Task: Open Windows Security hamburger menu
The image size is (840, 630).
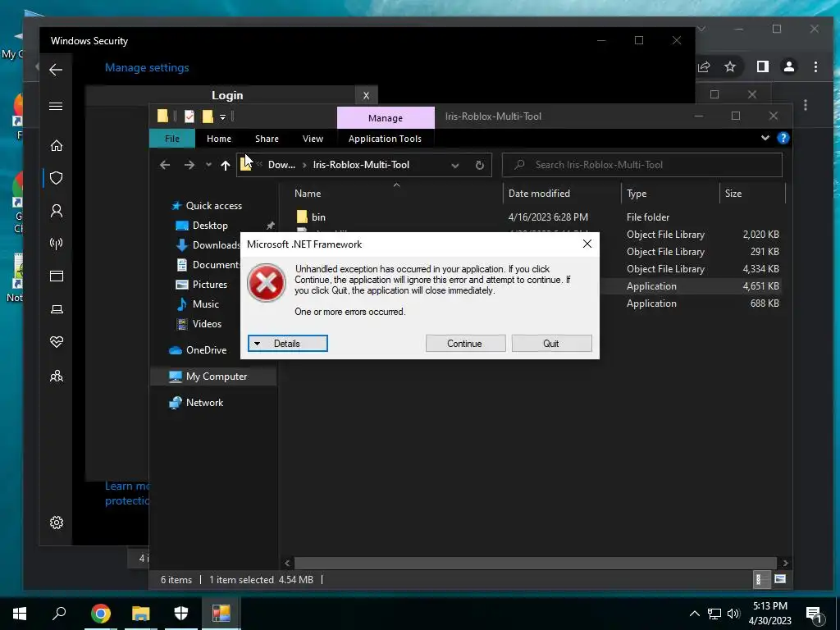Action: 56,106
